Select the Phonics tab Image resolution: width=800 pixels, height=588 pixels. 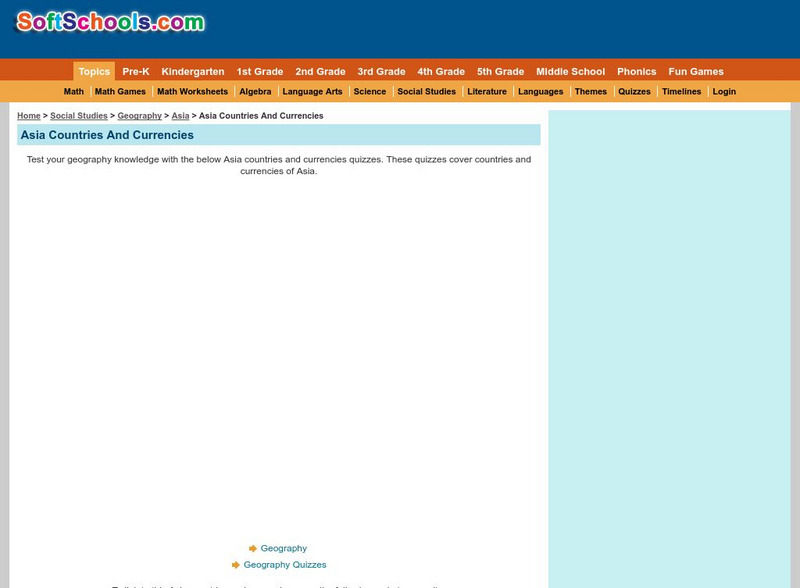click(637, 71)
